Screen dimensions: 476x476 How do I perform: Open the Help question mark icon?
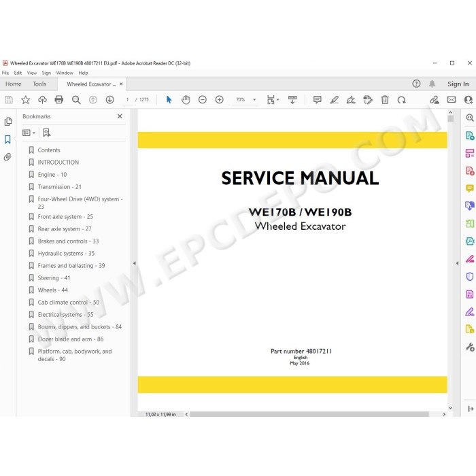coord(416,84)
